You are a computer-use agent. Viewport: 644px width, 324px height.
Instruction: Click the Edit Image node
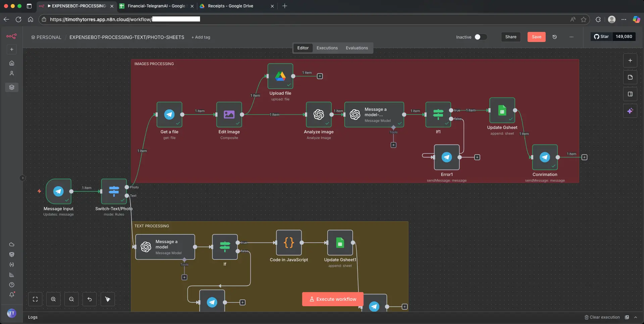point(229,114)
